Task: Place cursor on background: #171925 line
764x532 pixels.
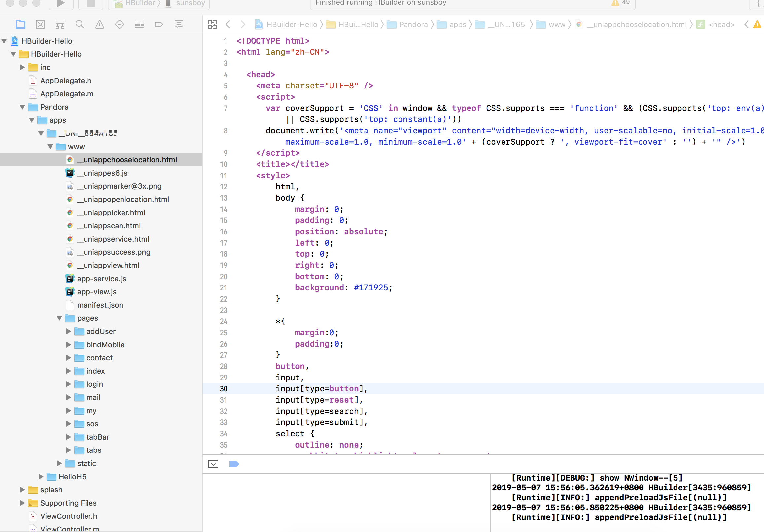Action: [x=344, y=288]
